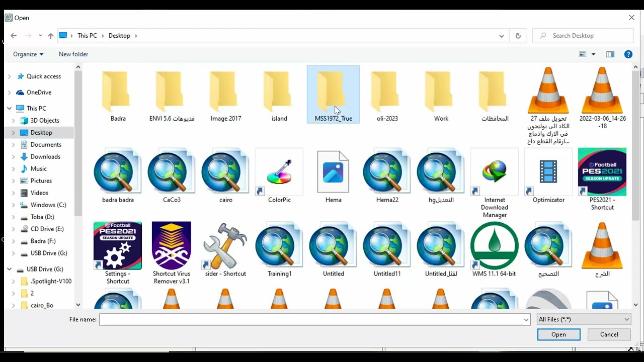The image size is (644, 362).
Task: Select the Videos tree item
Action: coord(39,193)
